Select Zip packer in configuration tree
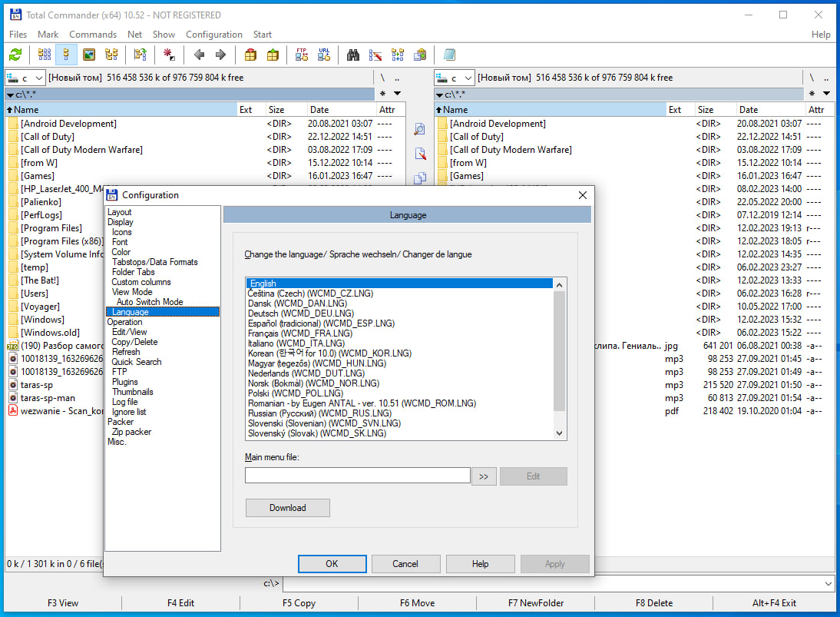The height and width of the screenshot is (617, 840). click(x=131, y=432)
